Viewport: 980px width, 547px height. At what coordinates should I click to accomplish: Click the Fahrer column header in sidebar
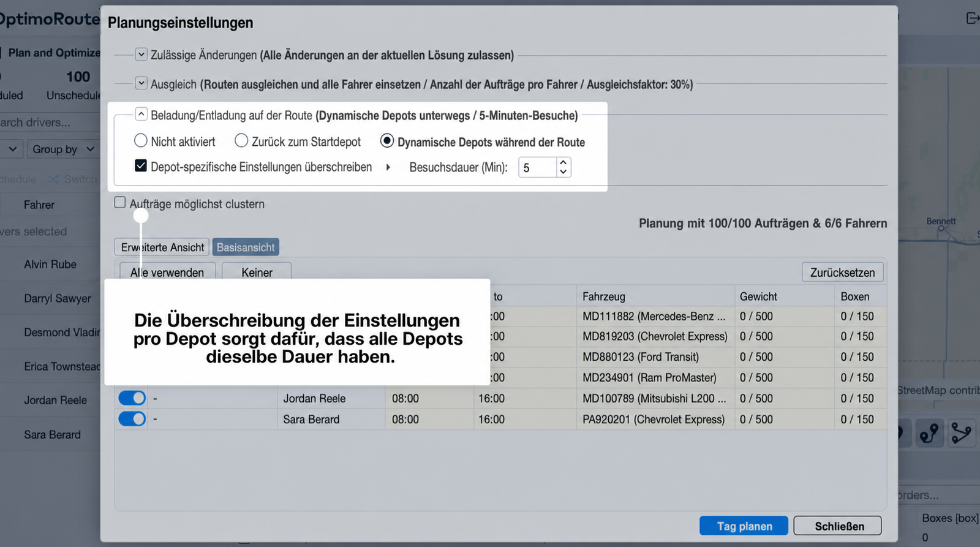point(39,205)
